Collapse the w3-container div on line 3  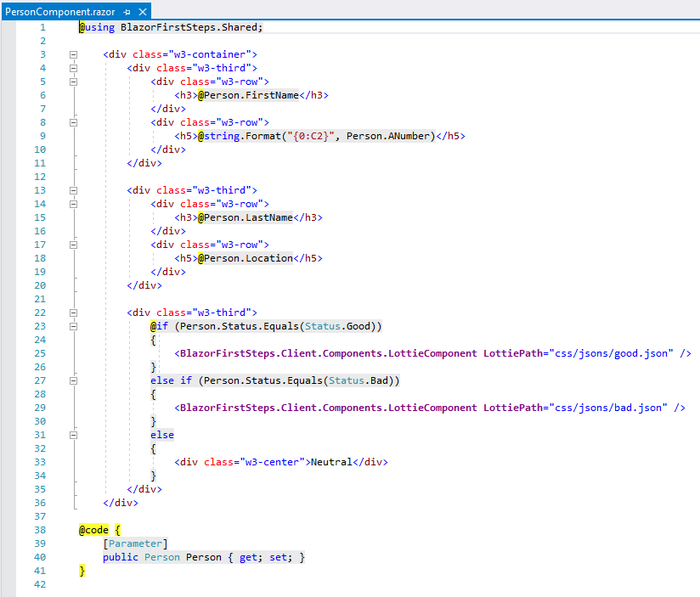coord(74,54)
